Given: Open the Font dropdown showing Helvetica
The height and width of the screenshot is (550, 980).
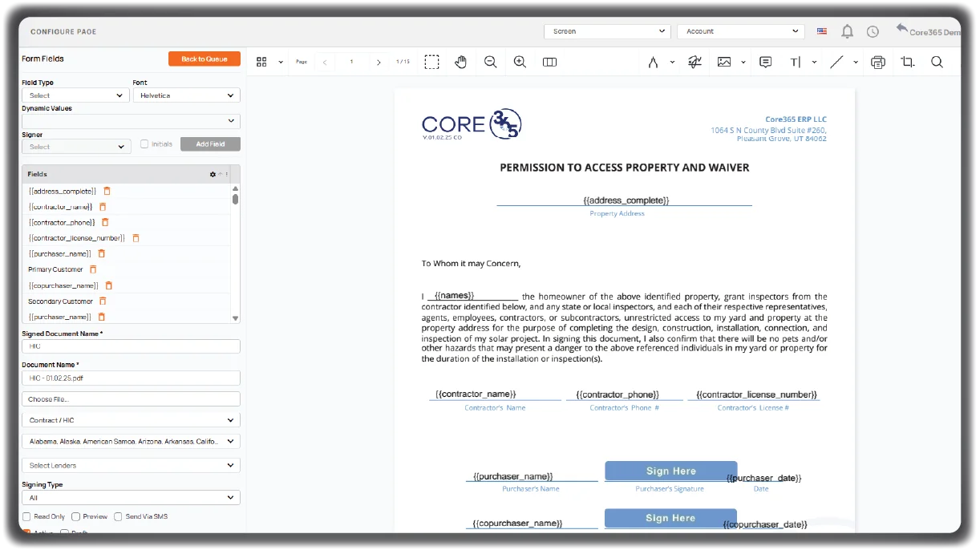Looking at the screenshot, I should tap(186, 95).
